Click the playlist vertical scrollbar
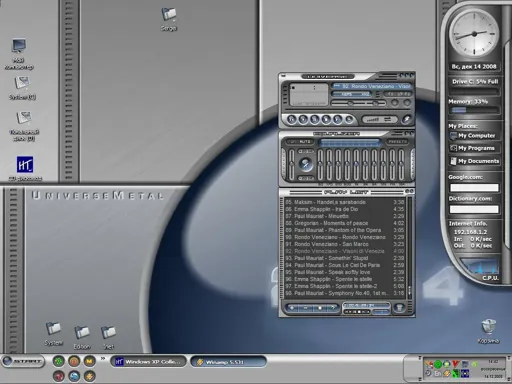This screenshot has height=384, width=512. (409, 248)
